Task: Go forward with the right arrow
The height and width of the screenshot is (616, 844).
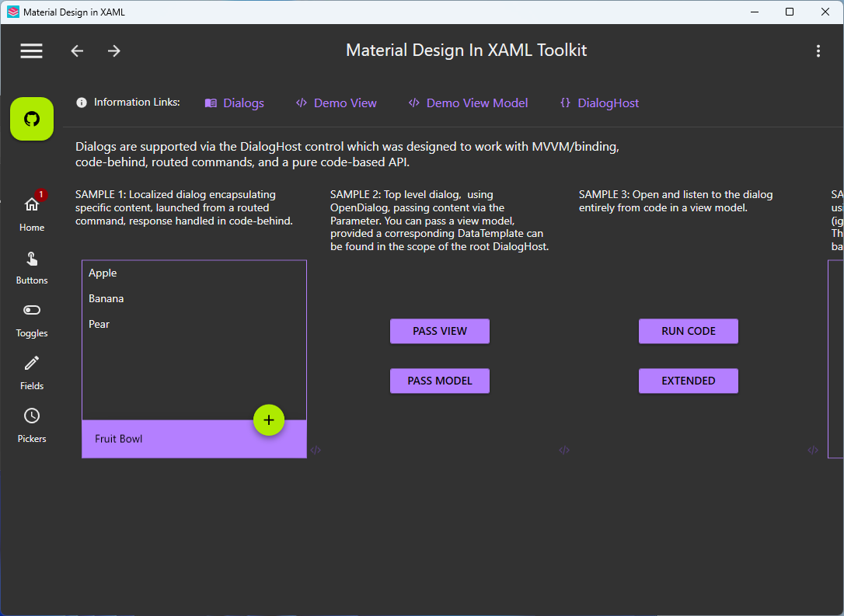Action: click(x=113, y=50)
